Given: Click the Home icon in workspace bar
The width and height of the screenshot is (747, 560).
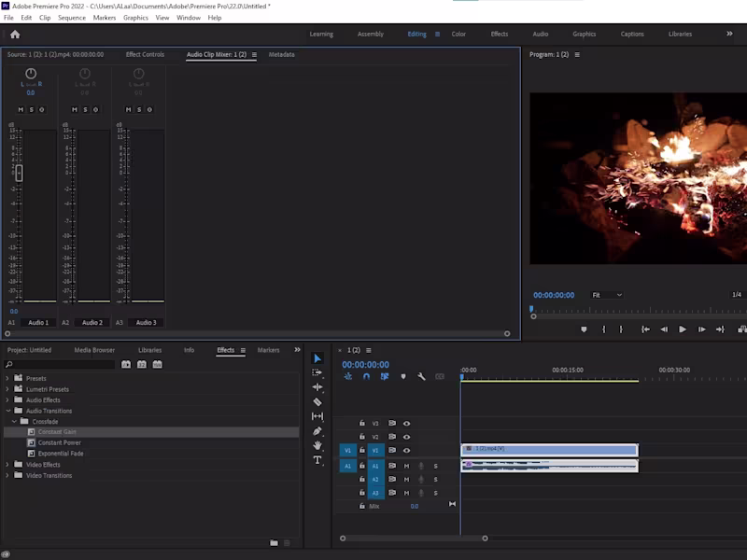Looking at the screenshot, I should tap(15, 35).
